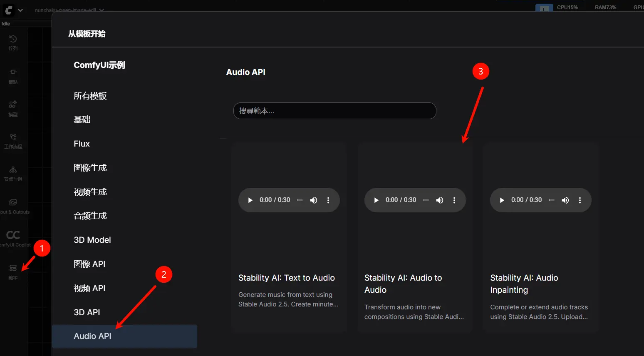Open the three-dot menu on Text to Audio player
The width and height of the screenshot is (644, 356).
tap(328, 200)
